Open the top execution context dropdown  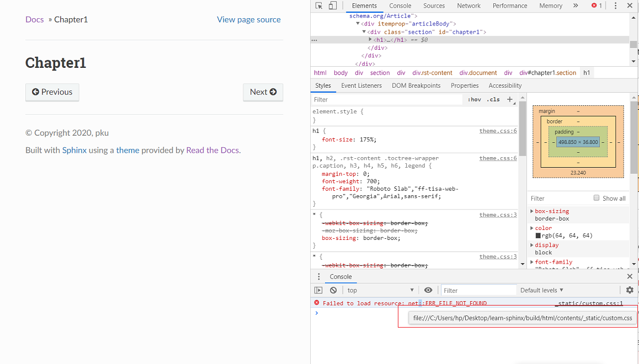tap(380, 290)
